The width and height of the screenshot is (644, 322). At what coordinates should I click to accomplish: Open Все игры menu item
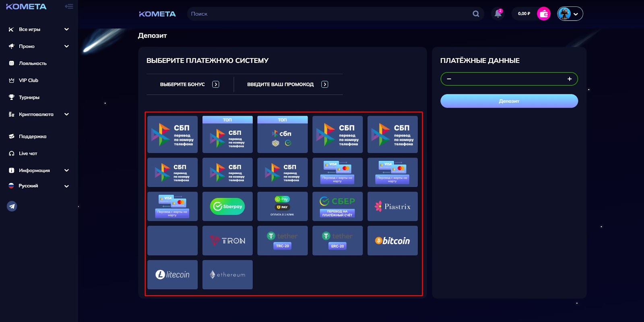[29, 29]
